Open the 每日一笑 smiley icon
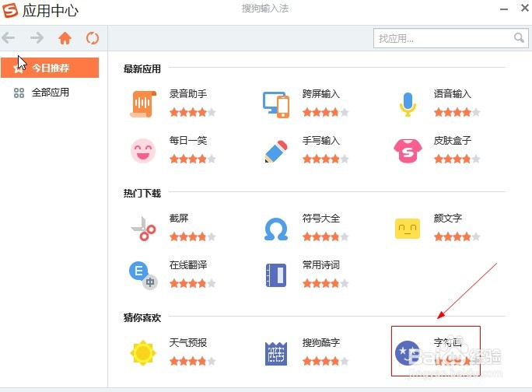Viewport: 532px width, 392px height. (143, 151)
